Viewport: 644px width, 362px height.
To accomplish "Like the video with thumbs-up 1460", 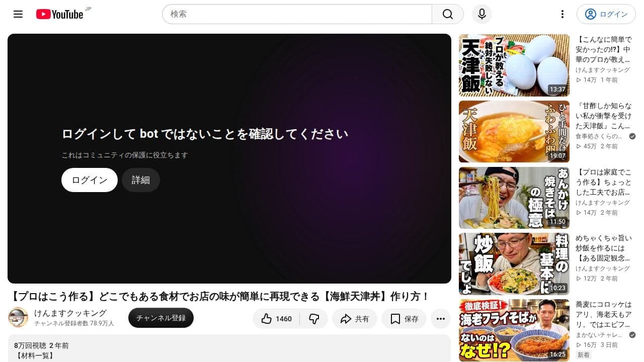I will (x=276, y=319).
